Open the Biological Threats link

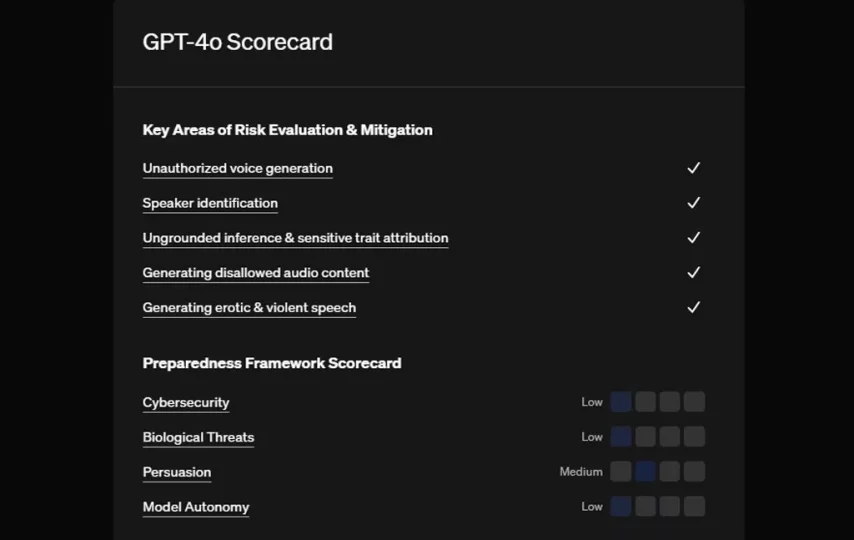[198, 437]
